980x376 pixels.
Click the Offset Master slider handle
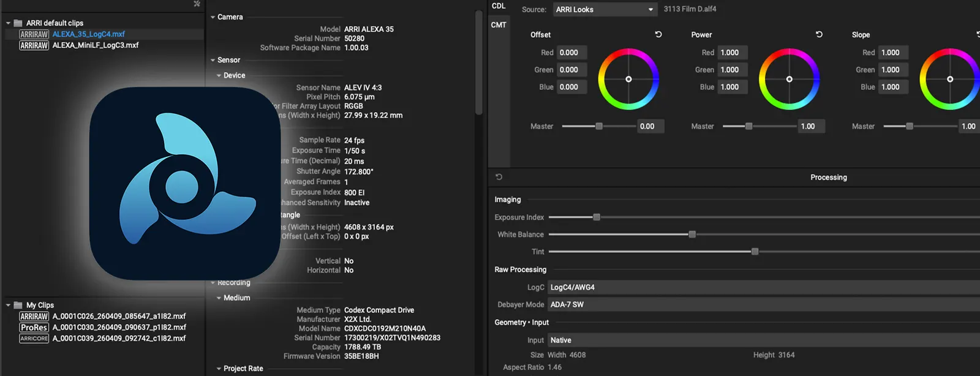click(x=599, y=126)
